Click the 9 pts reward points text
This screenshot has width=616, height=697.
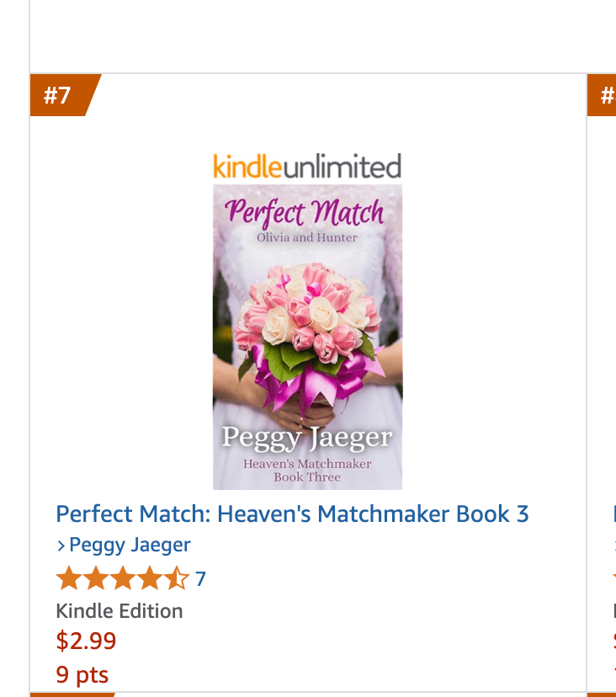[82, 674]
